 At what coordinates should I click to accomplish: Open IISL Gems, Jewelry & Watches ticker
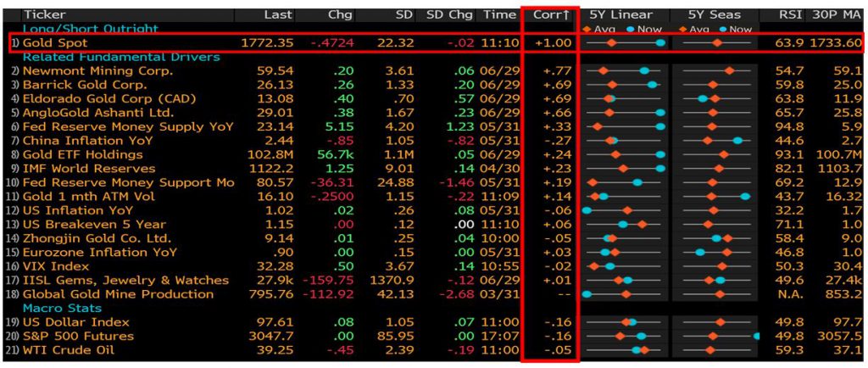(125, 281)
